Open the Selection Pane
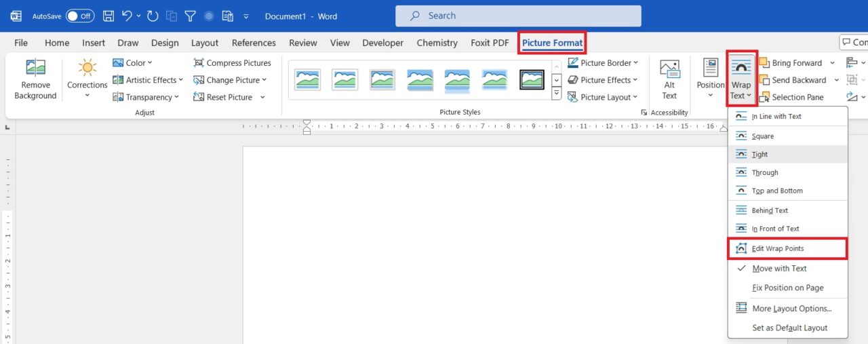 791,97
